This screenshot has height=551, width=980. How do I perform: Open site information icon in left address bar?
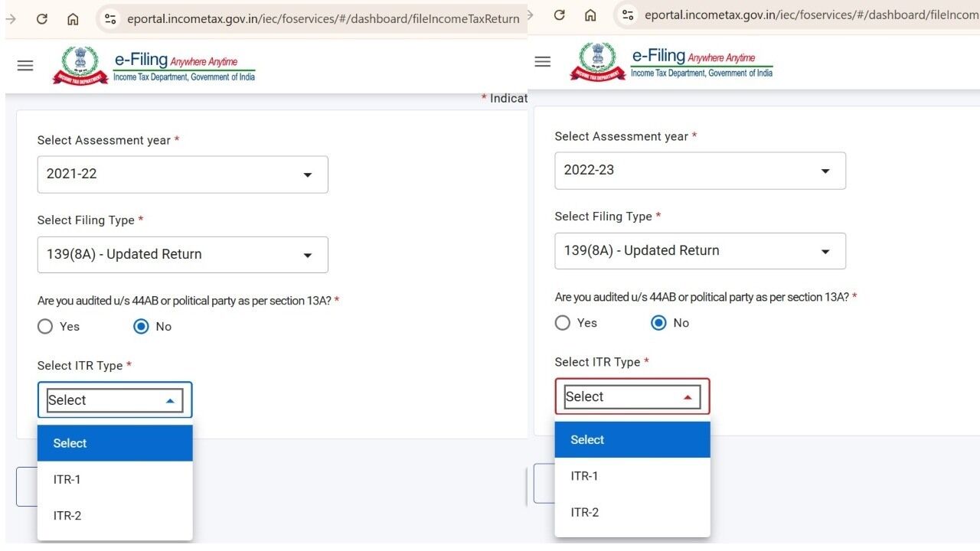click(110, 19)
